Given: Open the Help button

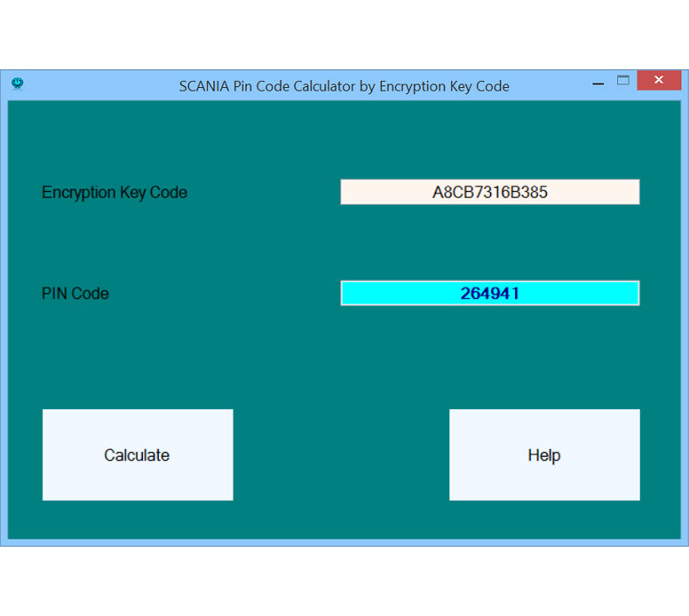Looking at the screenshot, I should (543, 454).
